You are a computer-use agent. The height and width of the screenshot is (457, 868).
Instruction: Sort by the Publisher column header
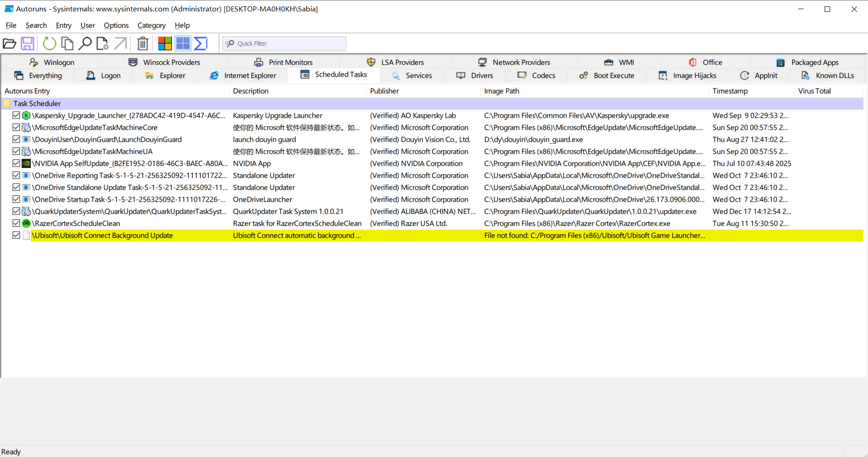(423, 91)
